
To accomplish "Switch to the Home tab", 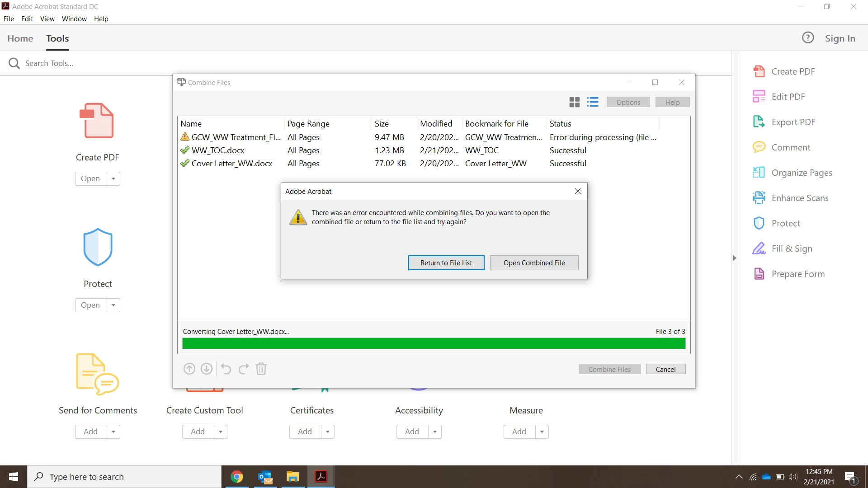I will (20, 38).
